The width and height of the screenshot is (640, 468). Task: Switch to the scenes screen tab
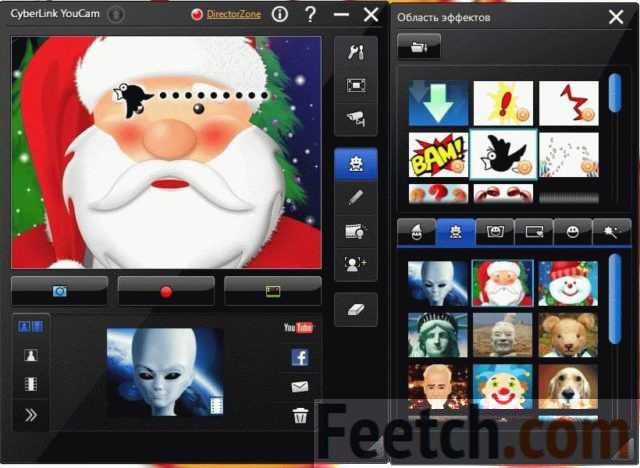[534, 232]
